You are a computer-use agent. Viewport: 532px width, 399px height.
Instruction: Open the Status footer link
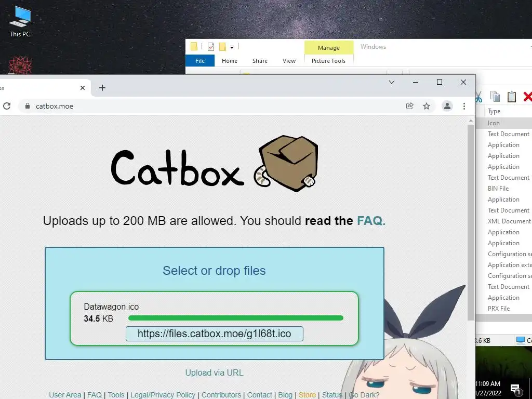[332, 395]
